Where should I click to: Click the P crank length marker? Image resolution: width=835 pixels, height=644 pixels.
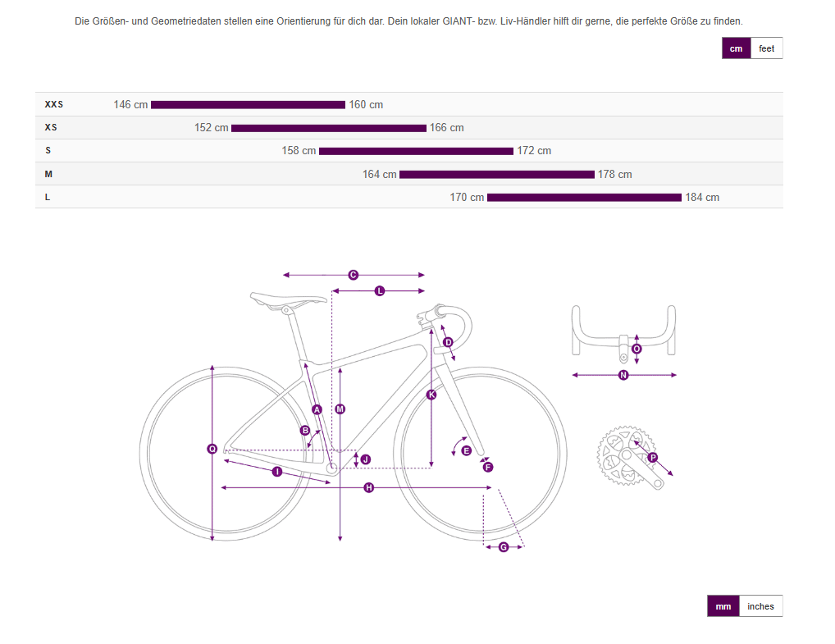[x=653, y=458]
